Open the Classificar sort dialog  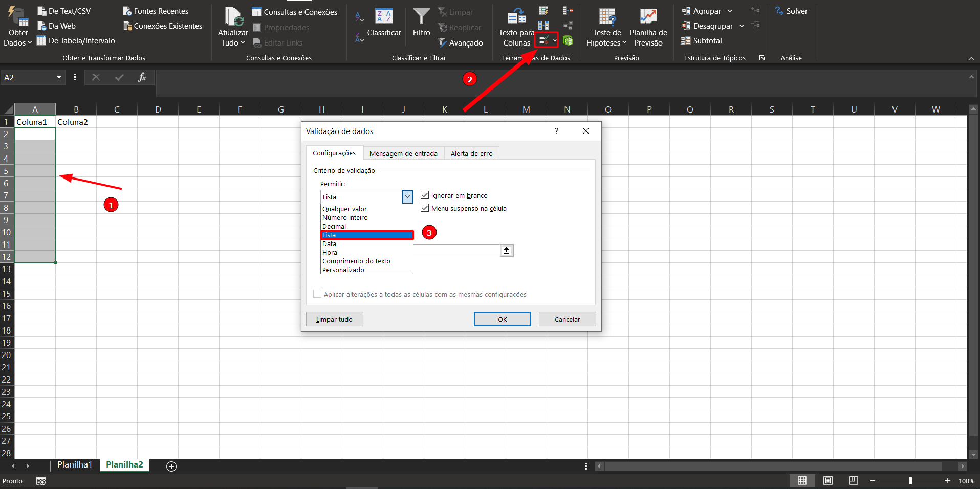pyautogui.click(x=384, y=22)
